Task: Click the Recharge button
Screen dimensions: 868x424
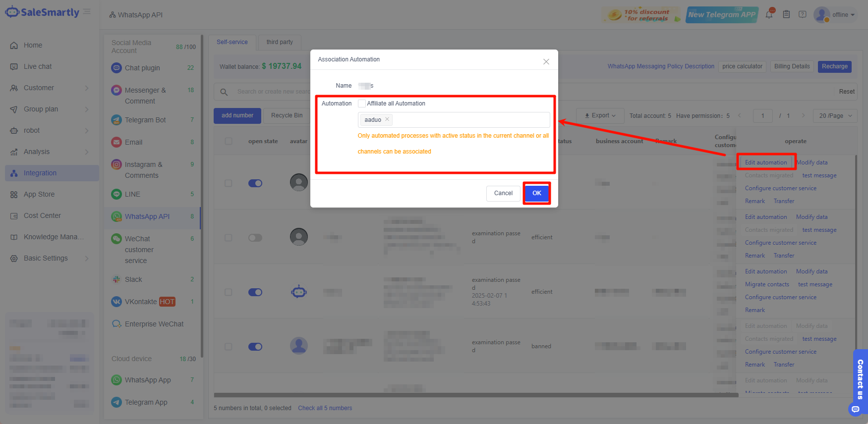Action: (835, 66)
